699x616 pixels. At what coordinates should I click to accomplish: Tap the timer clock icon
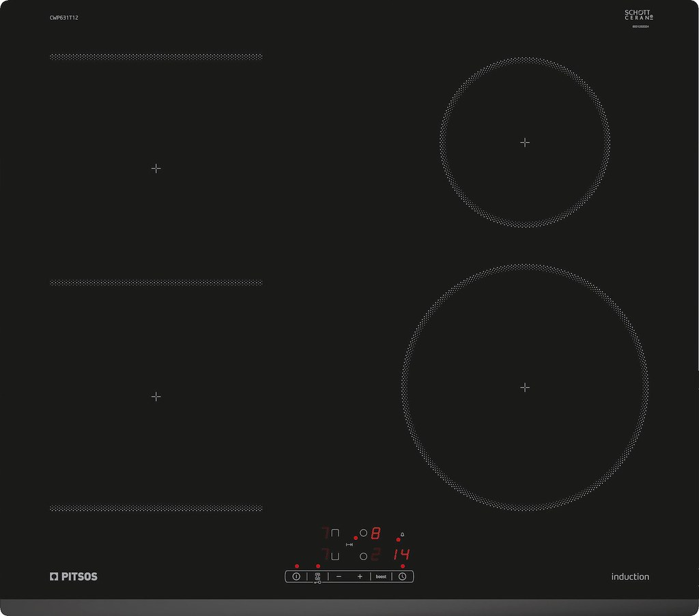[x=403, y=576]
